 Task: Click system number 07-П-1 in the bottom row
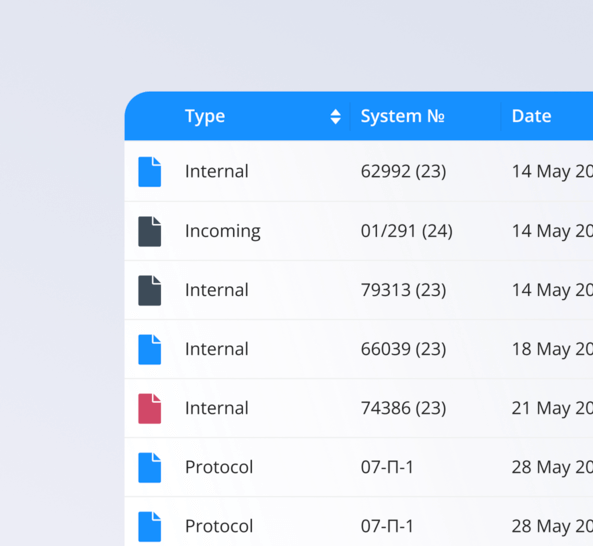click(x=387, y=526)
